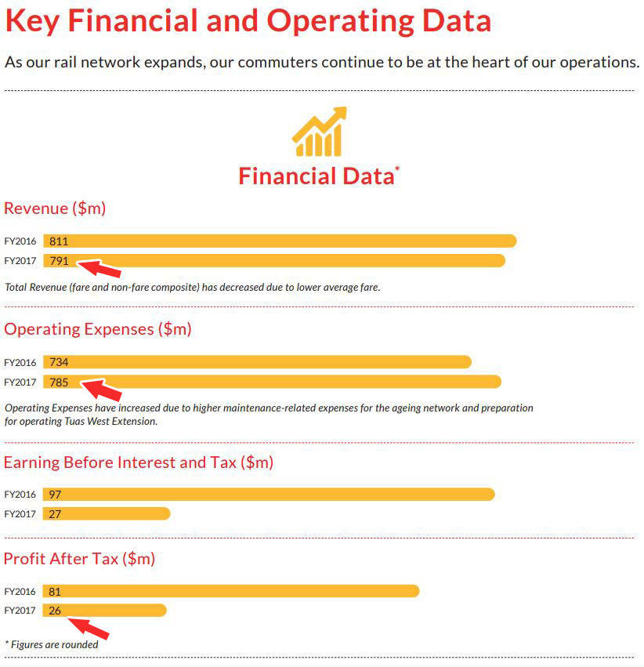
Task: Select the FY2017 Revenue bar showing 791
Action: 274,260
